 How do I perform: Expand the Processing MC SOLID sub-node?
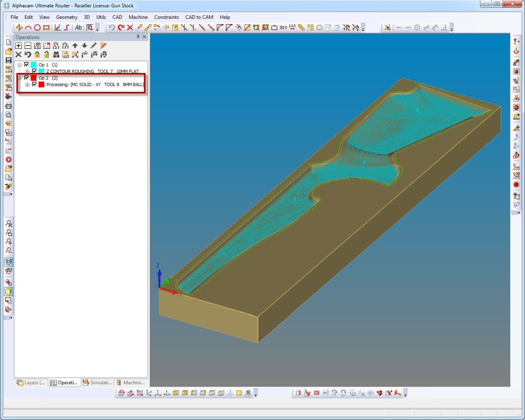[27, 84]
